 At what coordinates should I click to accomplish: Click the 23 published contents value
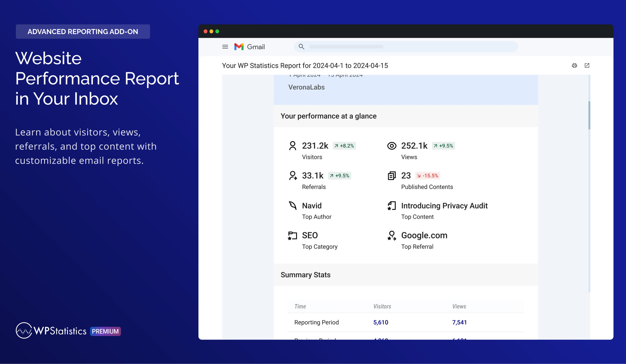(406, 176)
